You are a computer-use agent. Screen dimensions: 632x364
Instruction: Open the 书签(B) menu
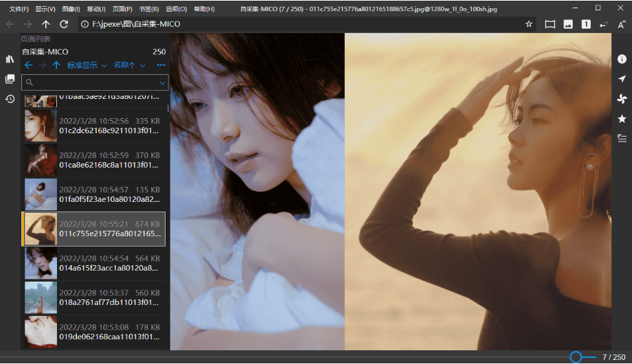coord(148,9)
